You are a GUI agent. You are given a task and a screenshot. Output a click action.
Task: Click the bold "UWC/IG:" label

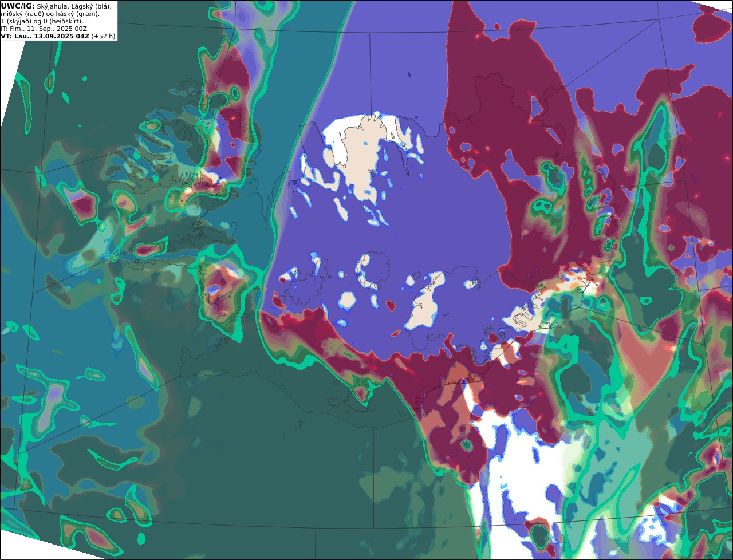point(18,6)
